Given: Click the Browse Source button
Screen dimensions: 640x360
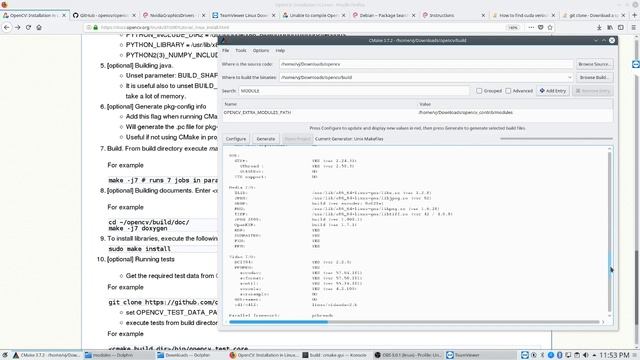Looking at the screenshot, I should (594, 64).
